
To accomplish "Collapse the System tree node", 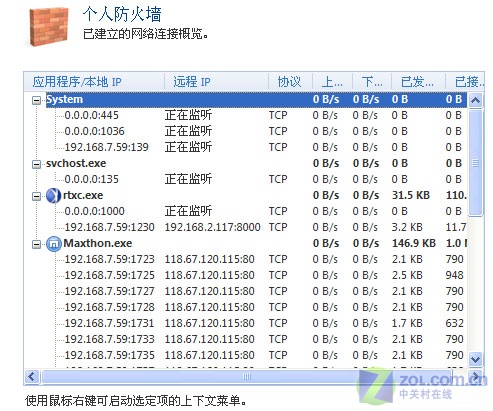I will pyautogui.click(x=36, y=100).
